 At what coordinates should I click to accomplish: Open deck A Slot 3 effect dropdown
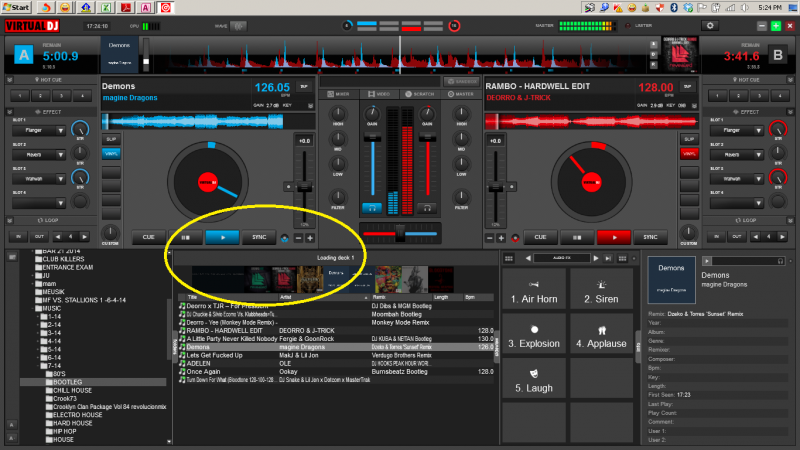60,179
